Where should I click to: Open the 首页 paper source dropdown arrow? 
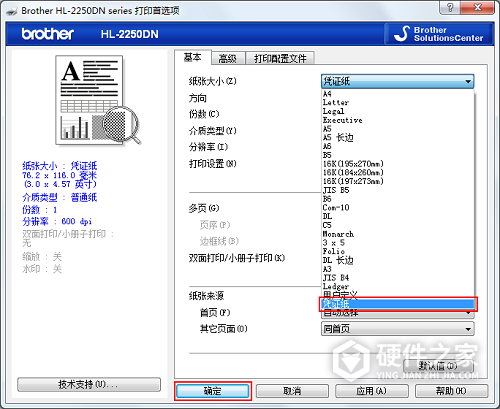pyautogui.click(x=468, y=313)
